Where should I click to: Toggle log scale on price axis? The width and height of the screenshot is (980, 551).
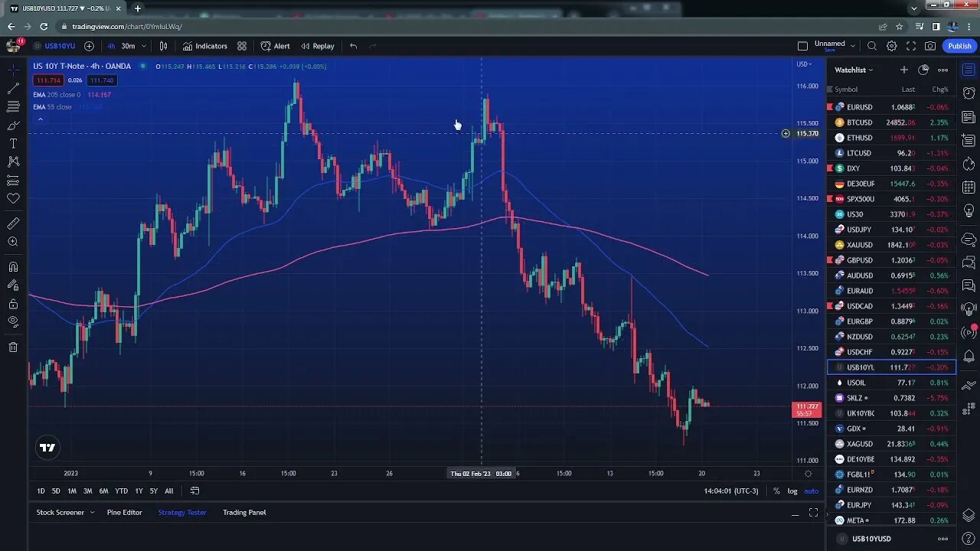pos(792,491)
